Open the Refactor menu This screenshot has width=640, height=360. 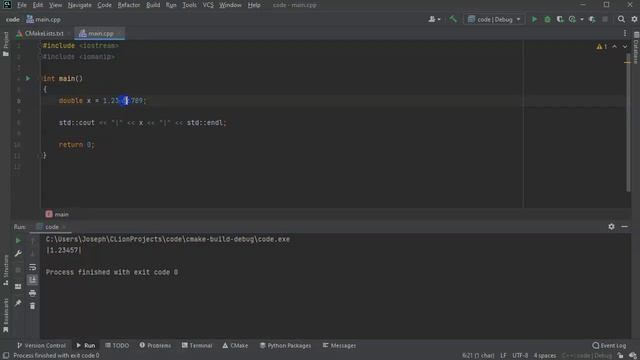tap(129, 5)
